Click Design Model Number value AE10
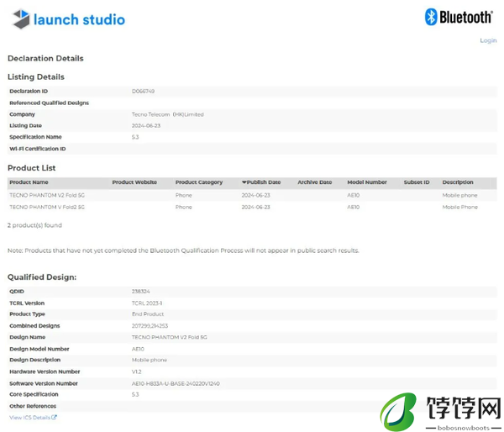504x432 pixels. [x=138, y=349]
